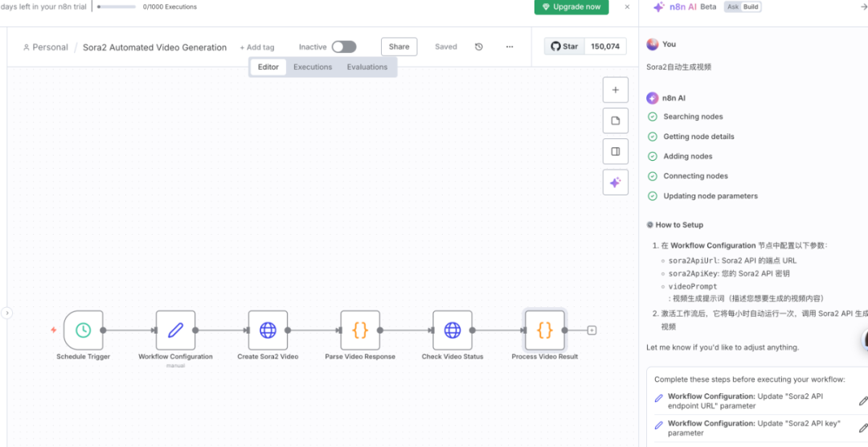This screenshot has height=447, width=868.
Task: Click the AI sparkle canvas button
Action: tap(615, 182)
